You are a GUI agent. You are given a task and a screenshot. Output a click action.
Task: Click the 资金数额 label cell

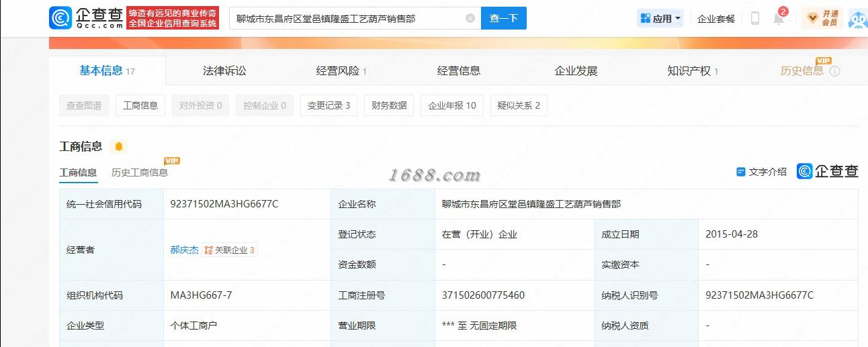[382, 264]
